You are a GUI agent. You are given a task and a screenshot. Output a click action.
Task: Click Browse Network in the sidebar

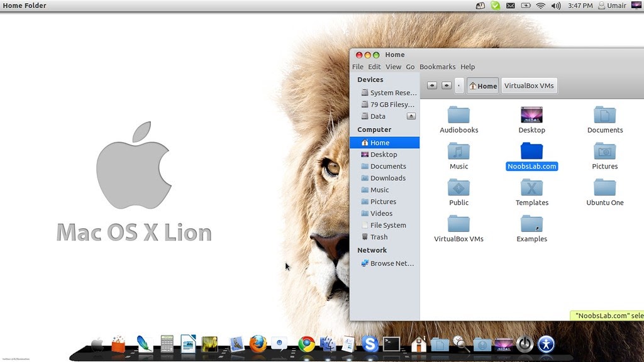(x=385, y=263)
